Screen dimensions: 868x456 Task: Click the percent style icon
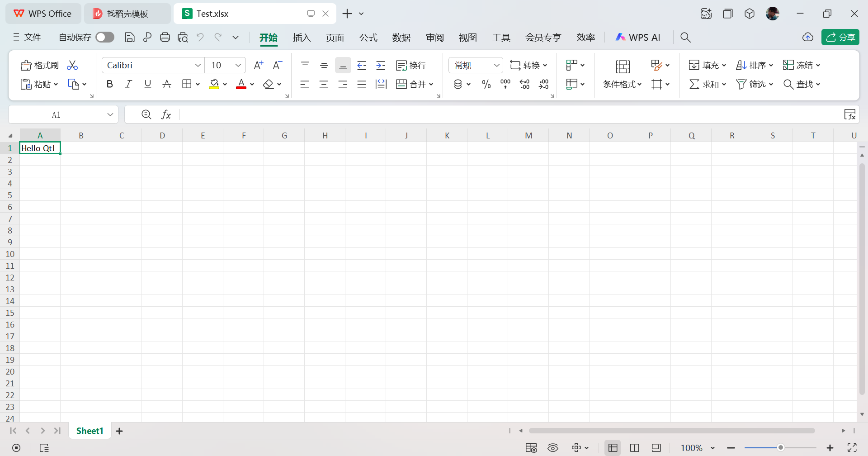click(x=486, y=84)
